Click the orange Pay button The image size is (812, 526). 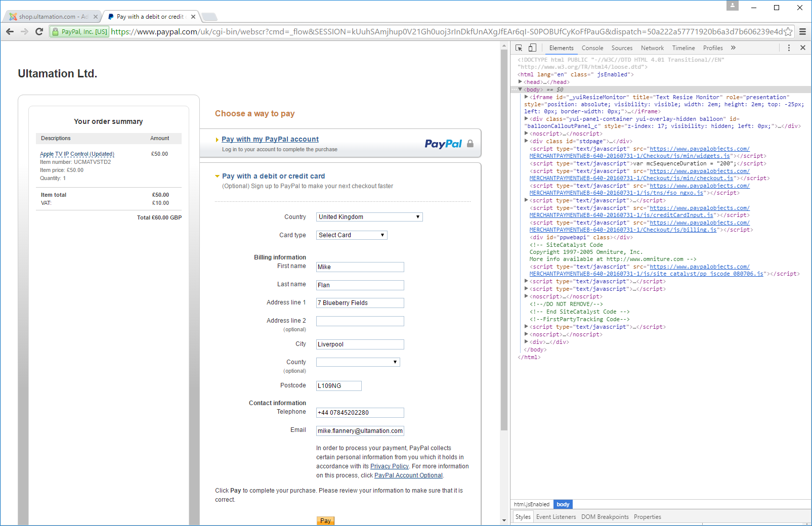point(325,520)
